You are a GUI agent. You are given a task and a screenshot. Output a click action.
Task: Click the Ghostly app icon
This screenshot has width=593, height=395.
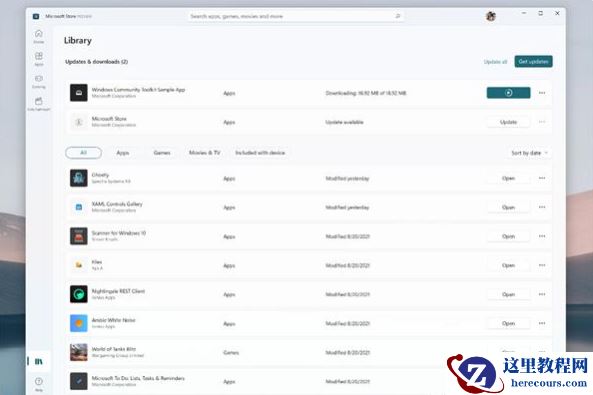(79, 178)
